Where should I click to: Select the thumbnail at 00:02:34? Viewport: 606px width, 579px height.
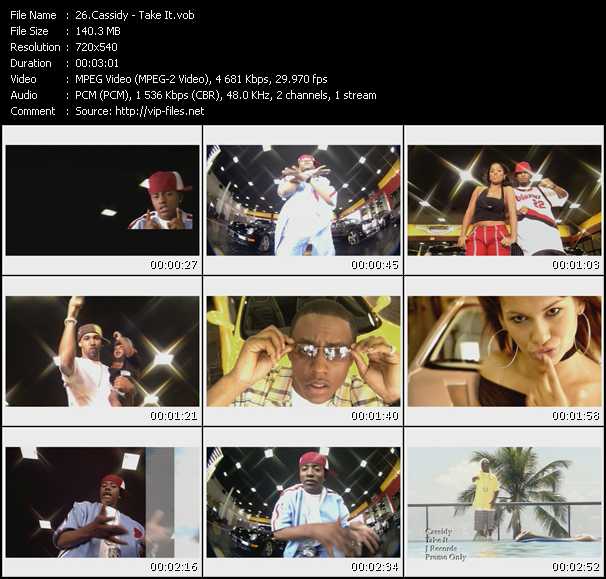[x=303, y=502]
